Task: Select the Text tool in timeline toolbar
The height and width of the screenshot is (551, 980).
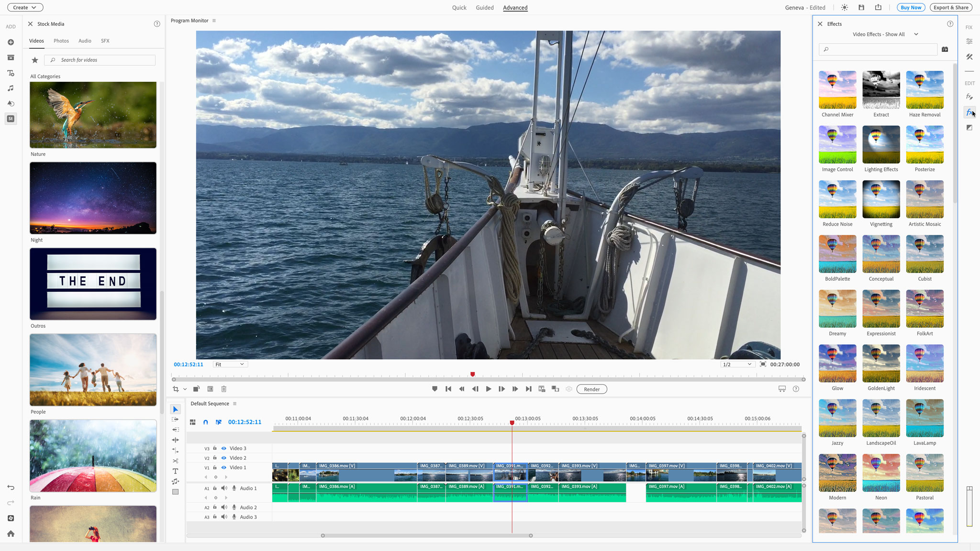Action: coord(175,471)
